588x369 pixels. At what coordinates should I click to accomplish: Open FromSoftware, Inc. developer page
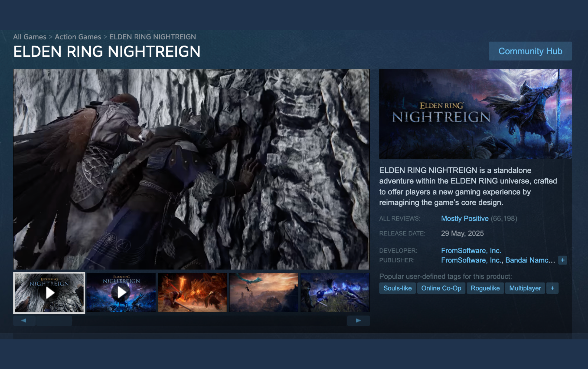471,250
